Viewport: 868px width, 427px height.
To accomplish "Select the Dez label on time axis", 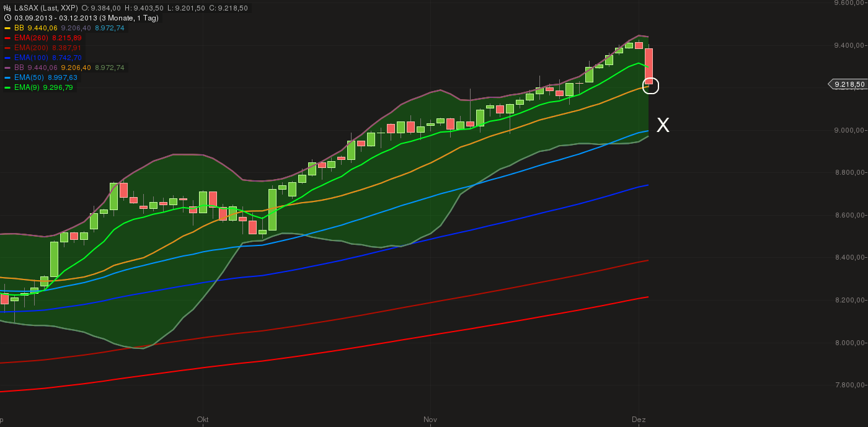I will click(x=640, y=419).
